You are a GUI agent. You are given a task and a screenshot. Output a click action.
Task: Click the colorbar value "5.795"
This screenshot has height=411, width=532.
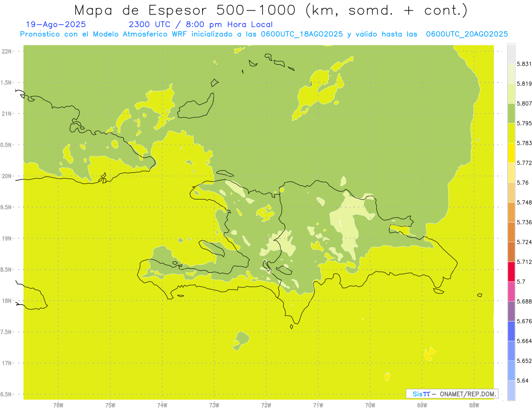[524, 123]
